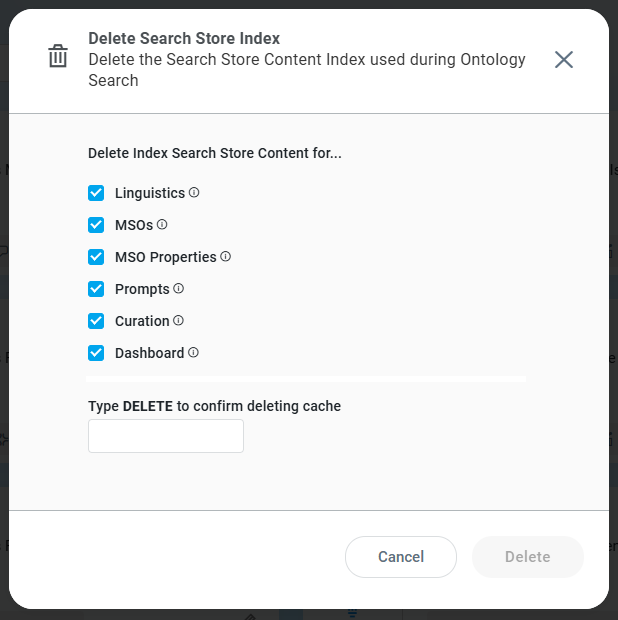
Task: Close the Delete Search Store Index dialog
Action: tap(564, 59)
